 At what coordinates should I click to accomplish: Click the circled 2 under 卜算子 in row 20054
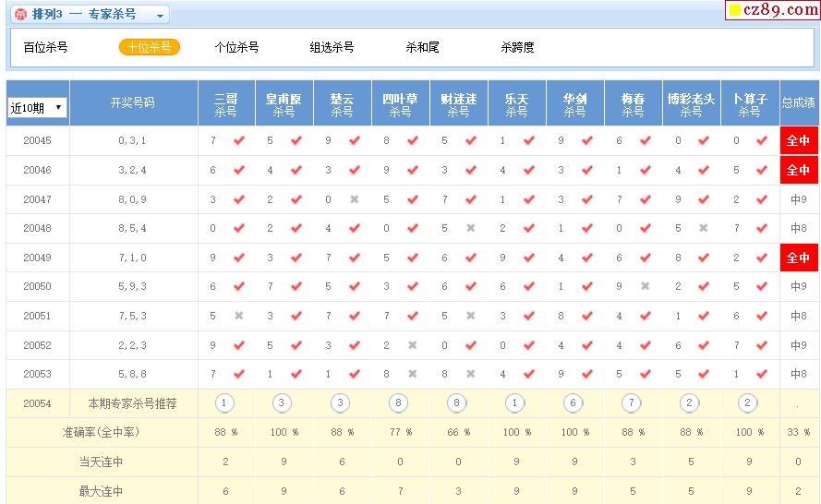point(748,403)
